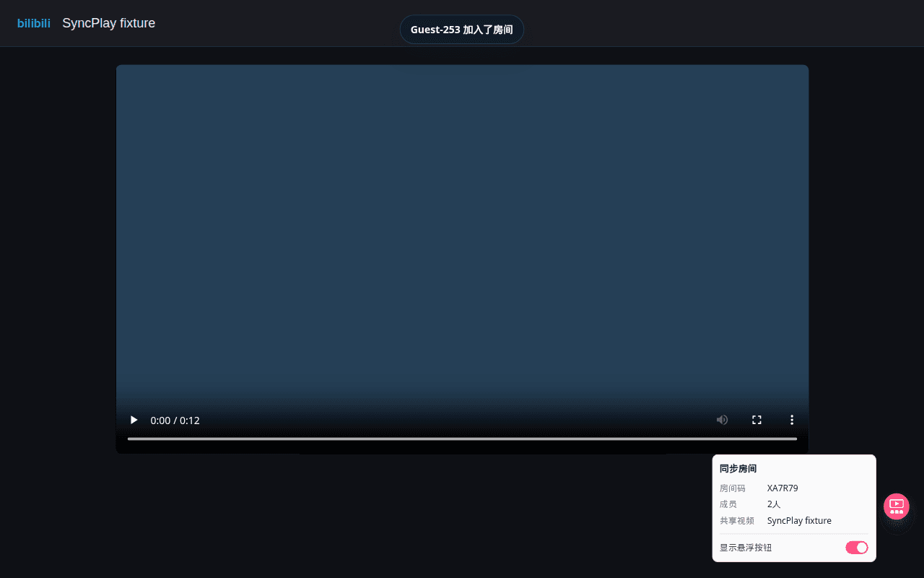Click the member count 2人
This screenshot has width=924, height=578.
[774, 504]
